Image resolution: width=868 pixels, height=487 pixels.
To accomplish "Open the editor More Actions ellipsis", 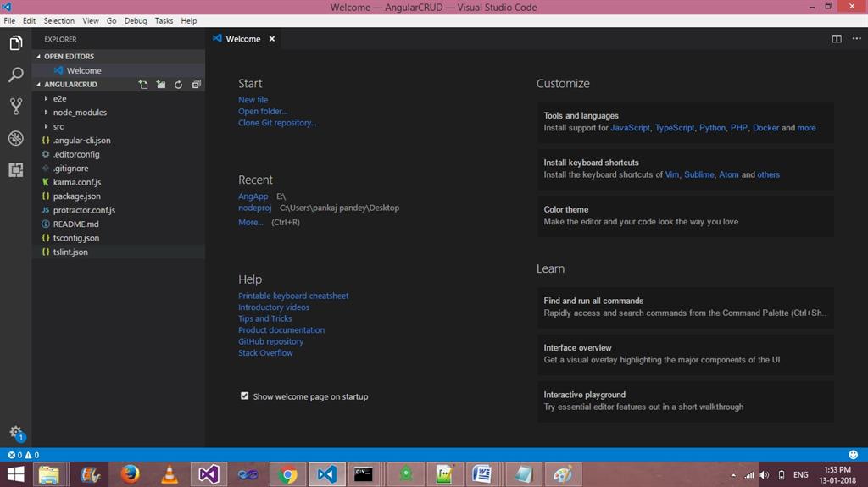I will point(856,39).
